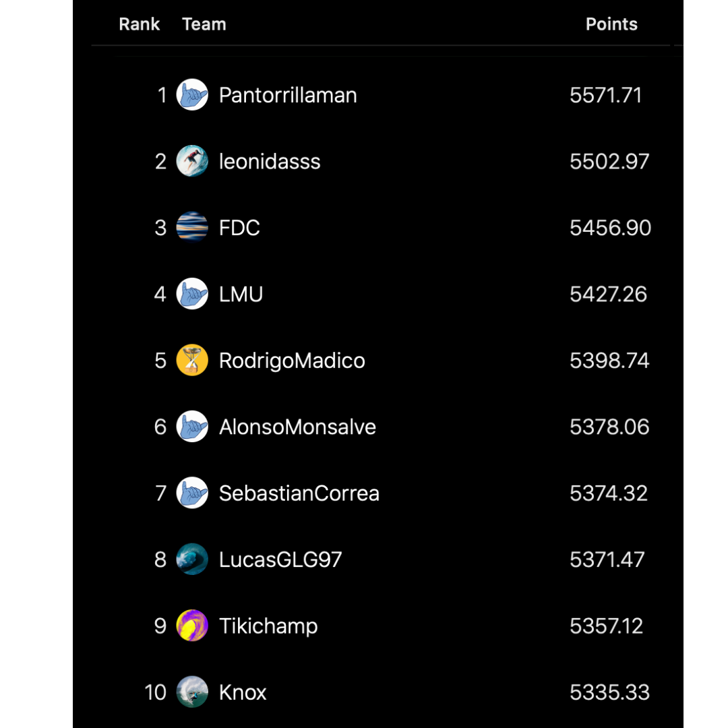728x728 pixels.
Task: Click the Knox team name
Action: (243, 692)
